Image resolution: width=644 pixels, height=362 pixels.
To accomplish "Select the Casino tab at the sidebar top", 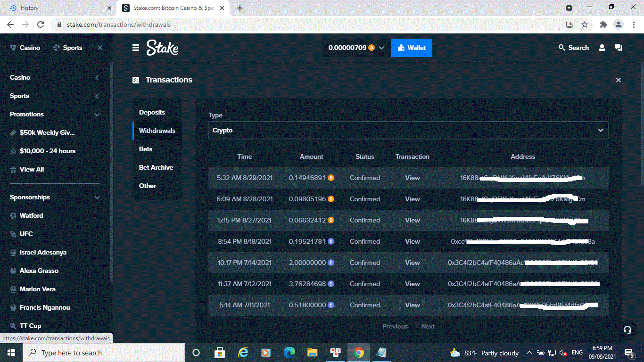I will [x=25, y=48].
